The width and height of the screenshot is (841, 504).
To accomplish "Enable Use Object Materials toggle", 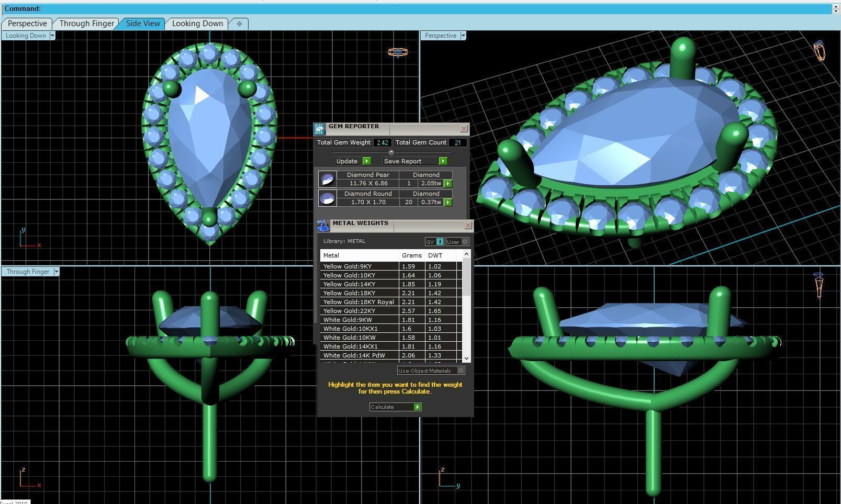I will 431,371.
